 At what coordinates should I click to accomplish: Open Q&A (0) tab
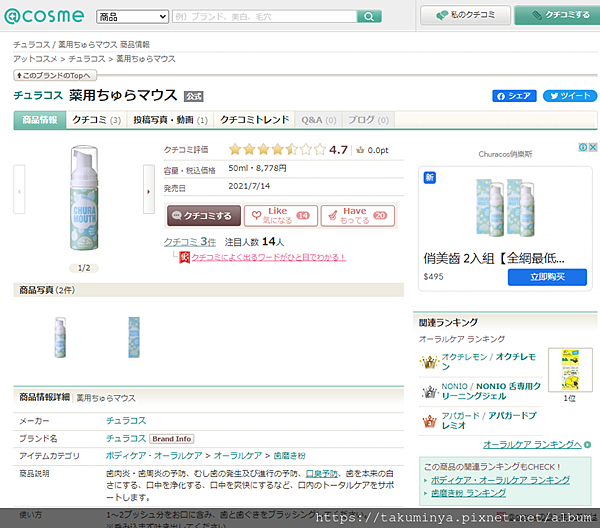pos(318,120)
